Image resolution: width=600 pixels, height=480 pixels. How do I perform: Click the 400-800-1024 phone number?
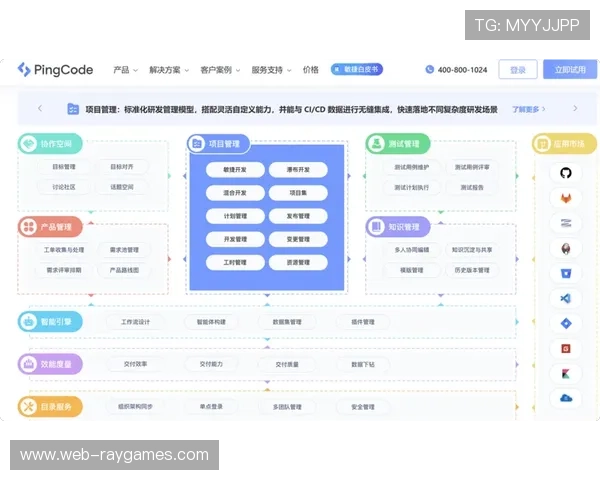pos(462,70)
